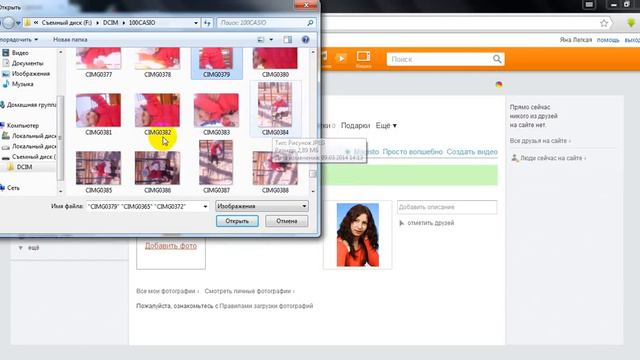This screenshot has height=360, width=640.
Task: Click the magnifier icon in dialog search
Action: [x=310, y=23]
